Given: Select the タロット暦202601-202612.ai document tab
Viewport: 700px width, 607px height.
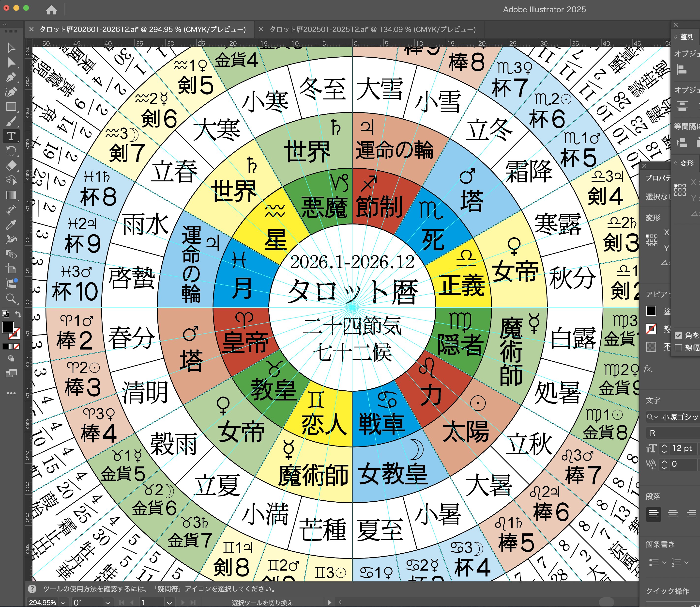Looking at the screenshot, I should tap(142, 30).
